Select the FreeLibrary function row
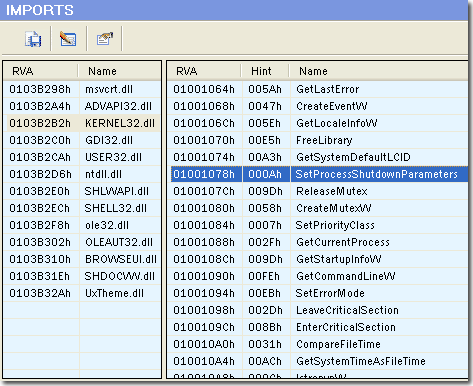 click(x=318, y=140)
